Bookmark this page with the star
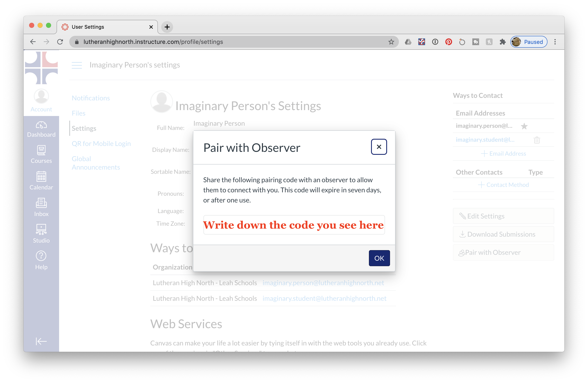This screenshot has width=588, height=383. pos(391,42)
